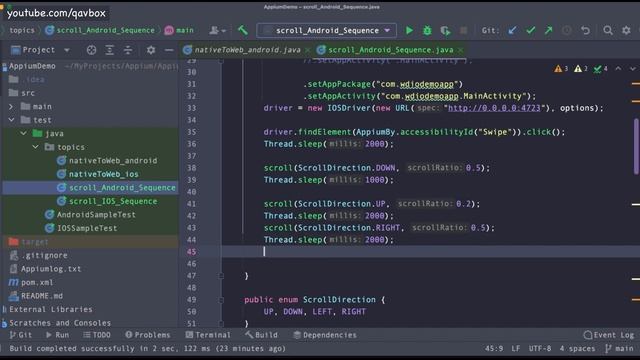The image size is (640, 360).
Task: Collapse all icon in Project panel
Action: click(x=128, y=50)
